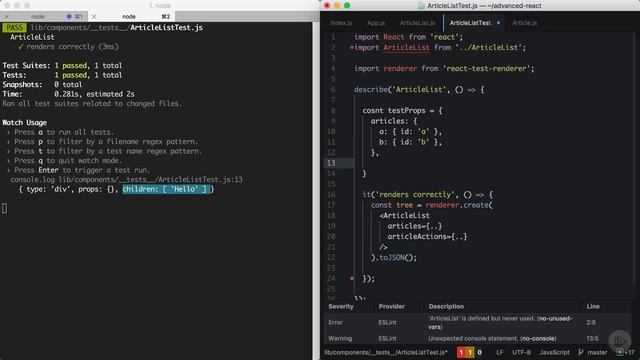Image resolution: width=640 pixels, height=360 pixels.
Task: Click ArticleListTest.js path in terminal output
Action: coord(117,28)
